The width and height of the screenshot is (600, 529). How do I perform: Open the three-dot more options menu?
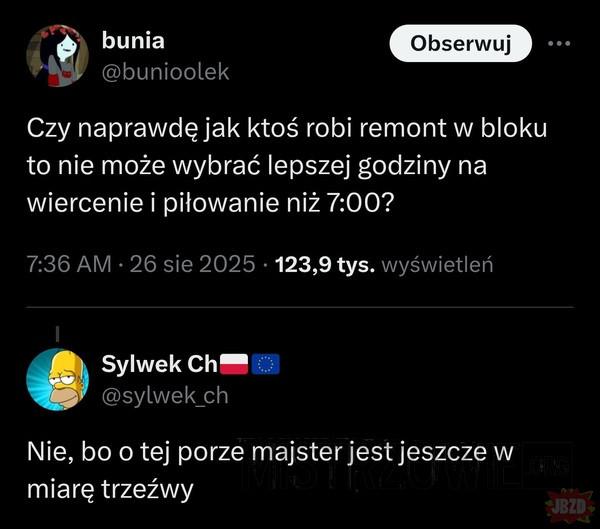coord(559,44)
